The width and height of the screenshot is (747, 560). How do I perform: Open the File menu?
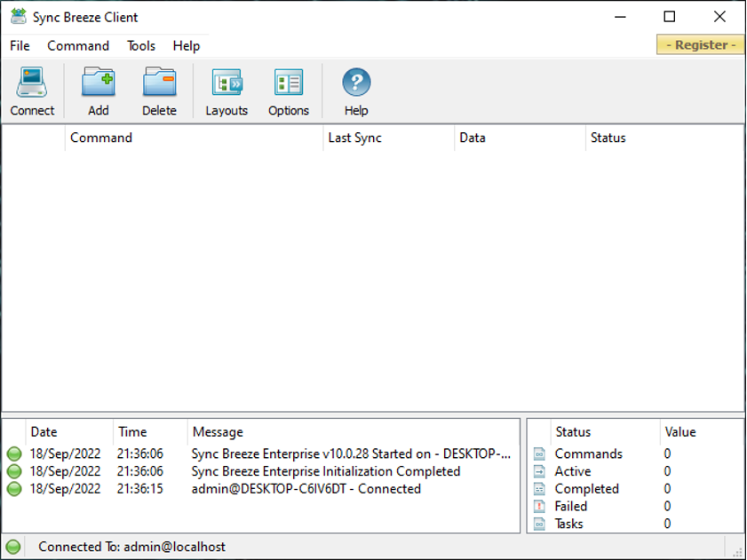(20, 46)
